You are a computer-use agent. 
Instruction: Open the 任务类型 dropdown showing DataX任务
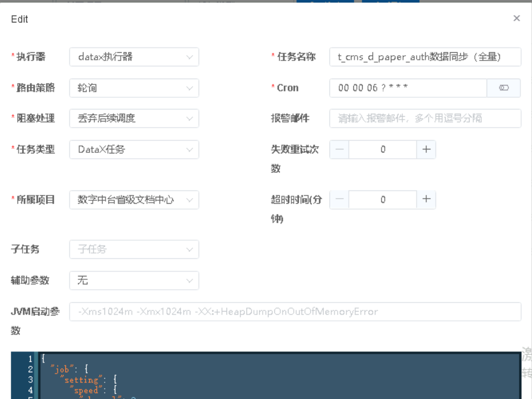(x=134, y=149)
